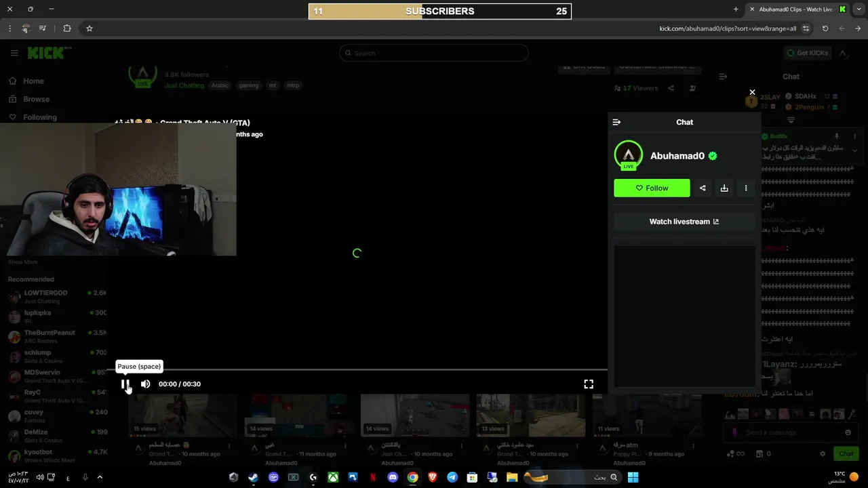Open cuvey recommended channel
The width and height of the screenshot is (868, 488).
[57, 415]
